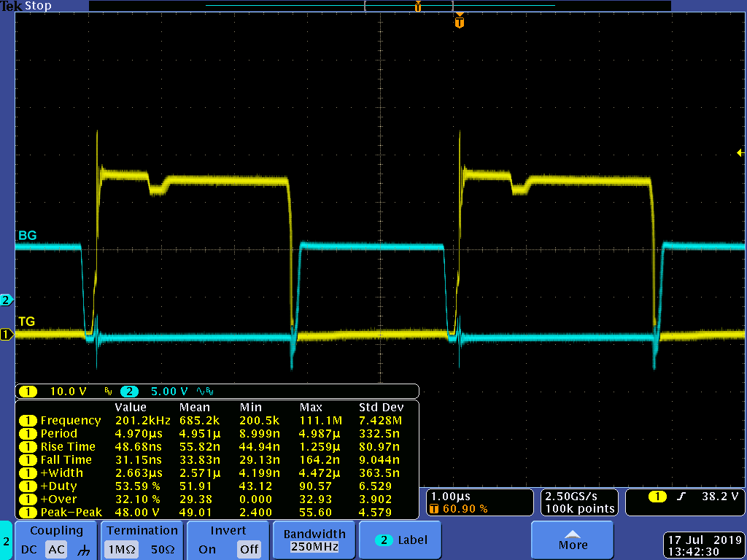Click the record view T marker in top bar
The image size is (747, 560).
pos(418,6)
